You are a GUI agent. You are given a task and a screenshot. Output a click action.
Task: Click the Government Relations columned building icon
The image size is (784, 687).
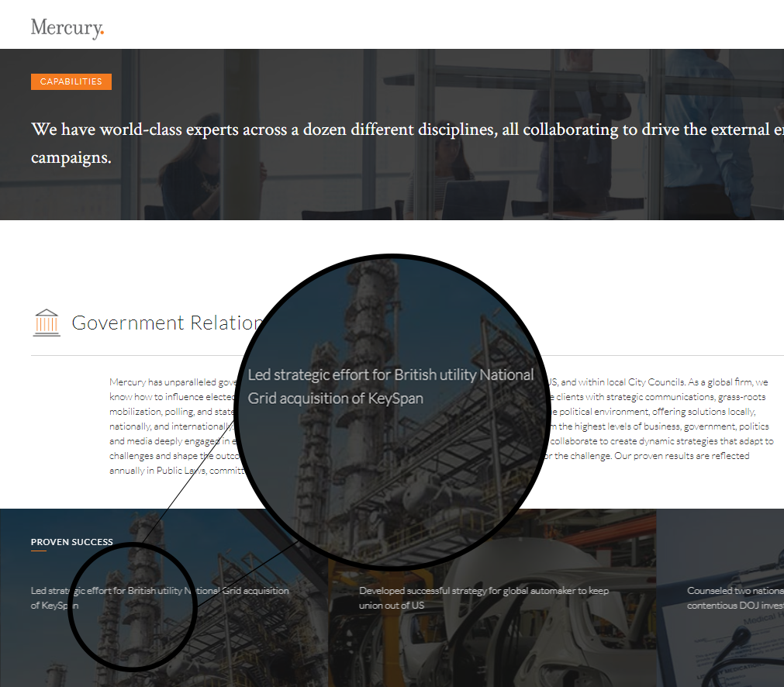pyautogui.click(x=47, y=323)
